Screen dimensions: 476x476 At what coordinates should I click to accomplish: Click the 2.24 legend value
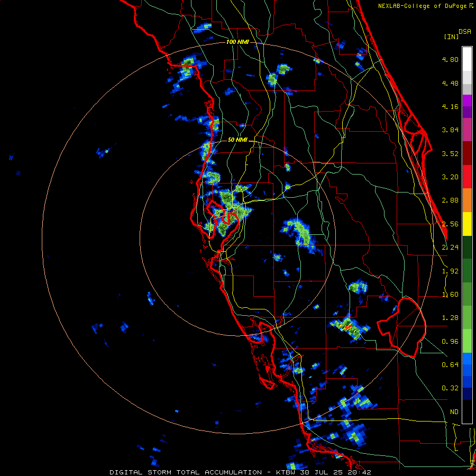pos(450,248)
